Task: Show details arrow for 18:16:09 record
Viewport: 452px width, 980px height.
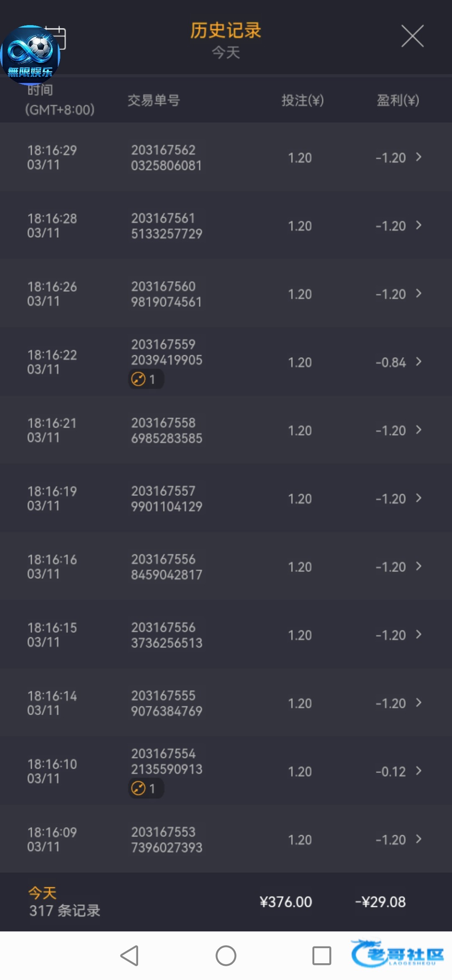Action: click(x=418, y=839)
